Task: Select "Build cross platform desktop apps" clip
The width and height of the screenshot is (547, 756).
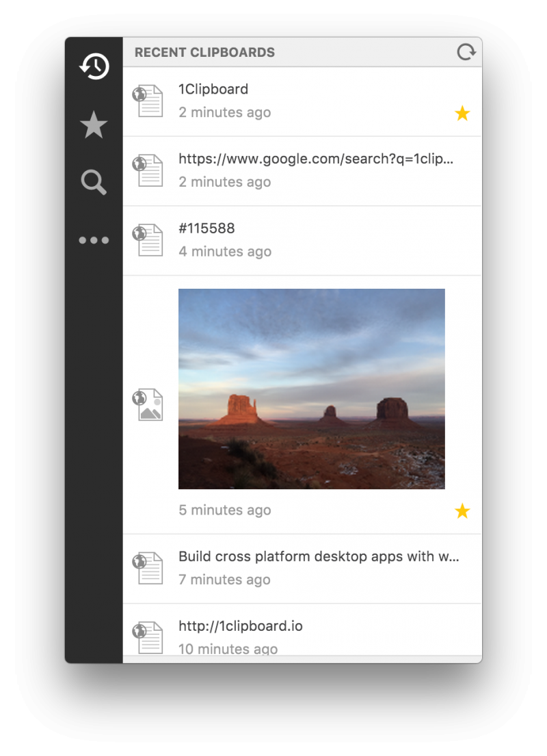Action: [x=318, y=556]
